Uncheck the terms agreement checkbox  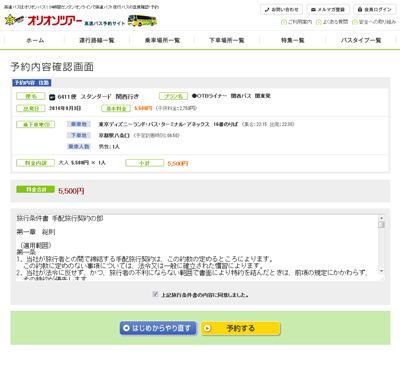coord(155,294)
